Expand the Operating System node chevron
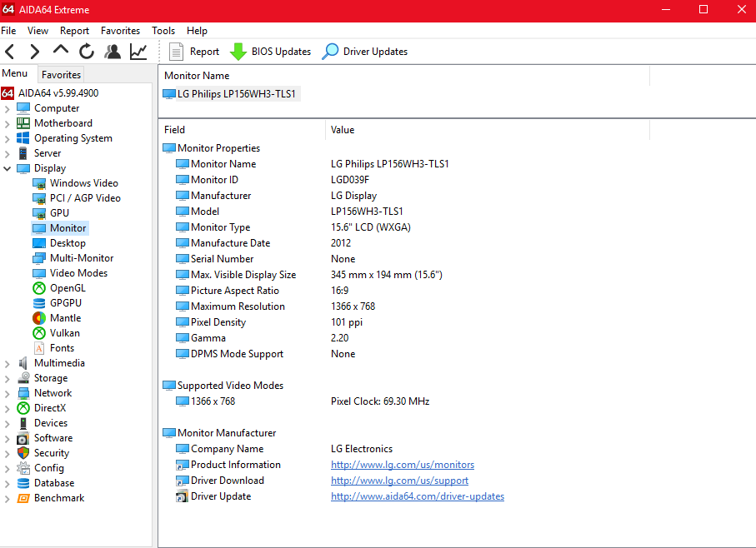756x548 pixels. pos(8,139)
